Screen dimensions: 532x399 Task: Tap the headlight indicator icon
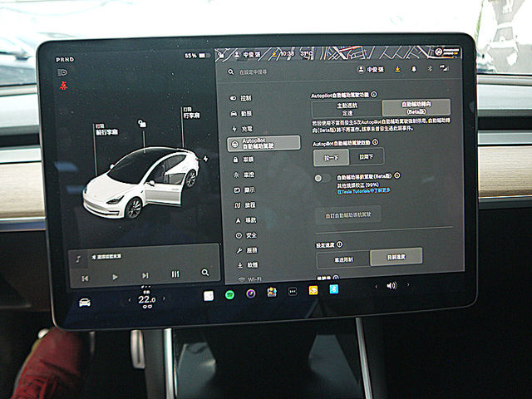click(63, 72)
